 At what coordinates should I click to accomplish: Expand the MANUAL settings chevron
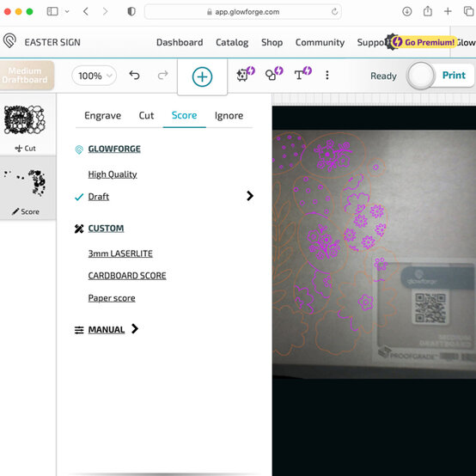(x=135, y=328)
